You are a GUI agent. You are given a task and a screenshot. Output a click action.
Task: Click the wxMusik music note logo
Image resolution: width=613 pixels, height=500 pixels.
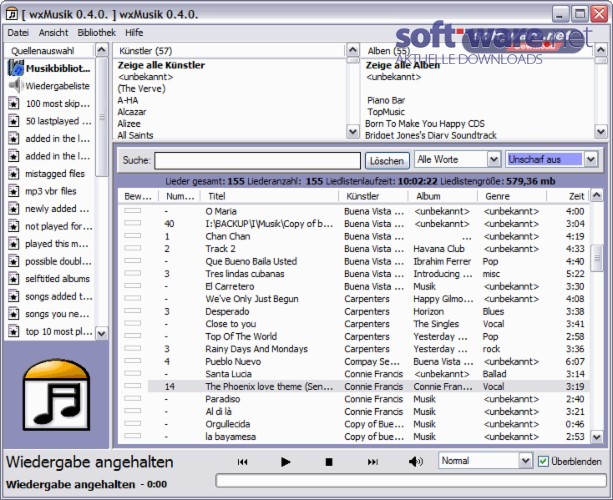pos(56,395)
